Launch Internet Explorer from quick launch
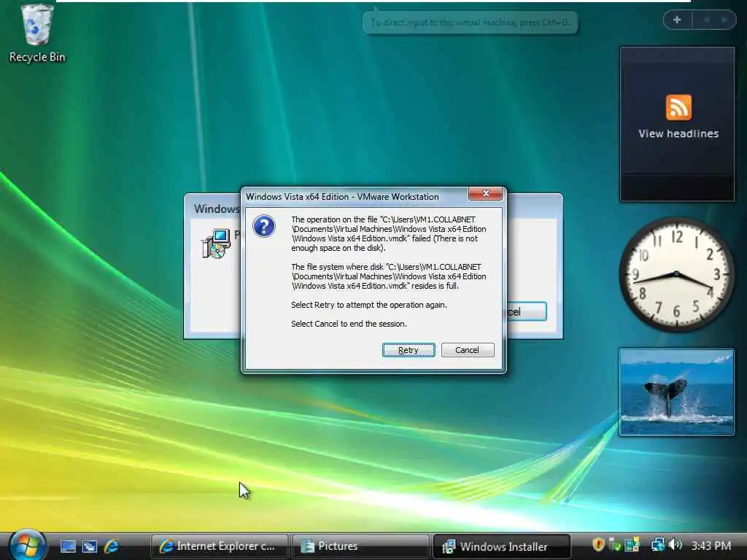 point(112,546)
